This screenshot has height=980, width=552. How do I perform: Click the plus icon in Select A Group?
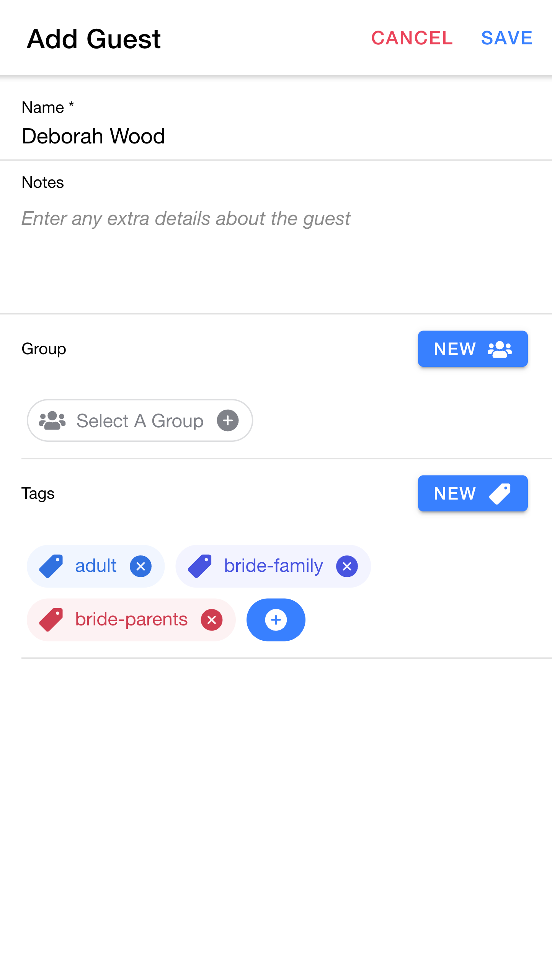click(228, 420)
